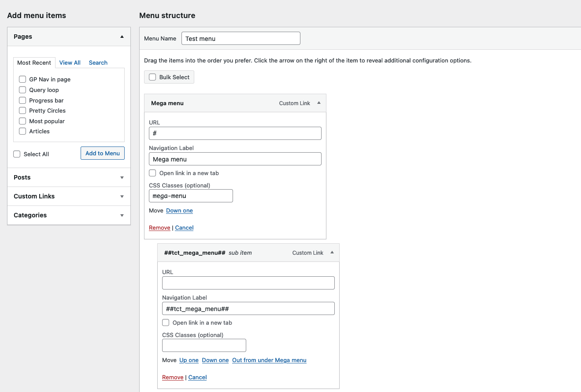581x392 pixels.
Task: Enable Select All for pages
Action: 16,154
